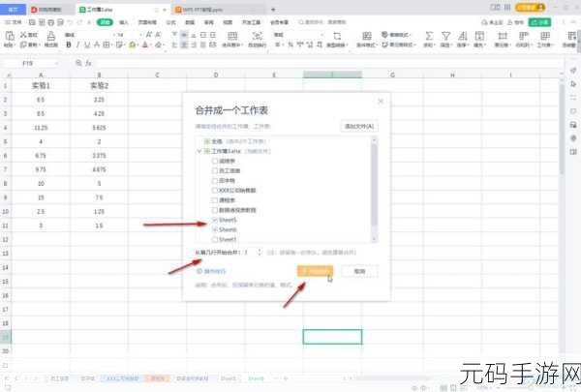Toggle the 工作簿1.xlsx workbook checkbox
The width and height of the screenshot is (581, 392).
(207, 151)
